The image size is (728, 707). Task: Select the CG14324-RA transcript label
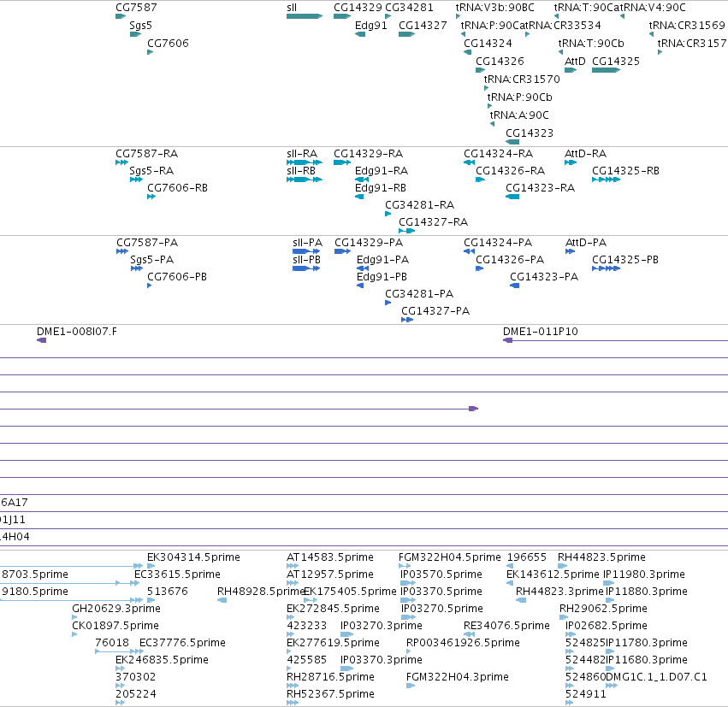tap(498, 154)
